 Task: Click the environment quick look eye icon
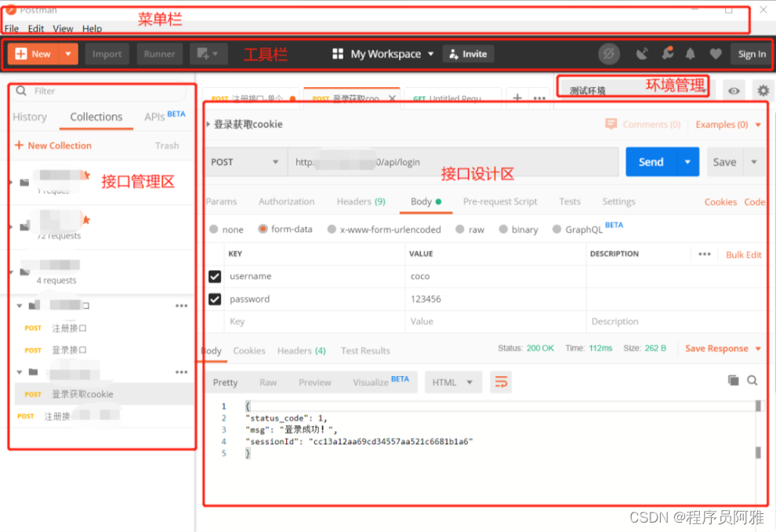[734, 91]
